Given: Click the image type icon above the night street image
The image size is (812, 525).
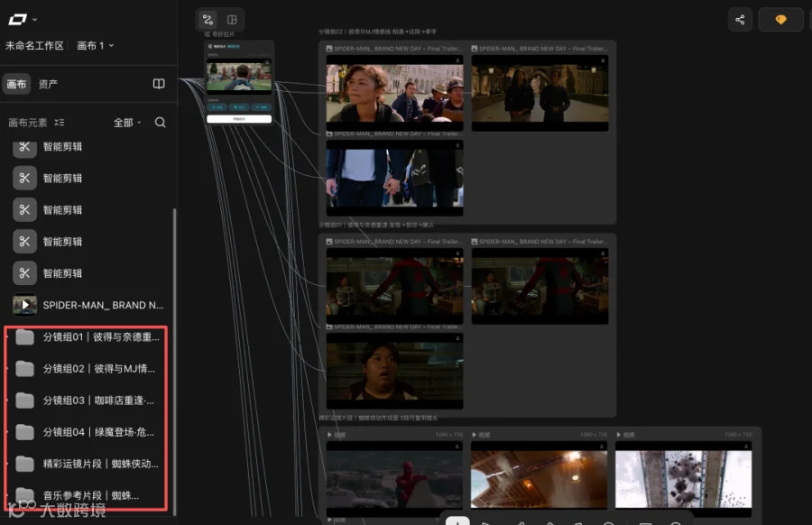Looking at the screenshot, I should [x=475, y=49].
